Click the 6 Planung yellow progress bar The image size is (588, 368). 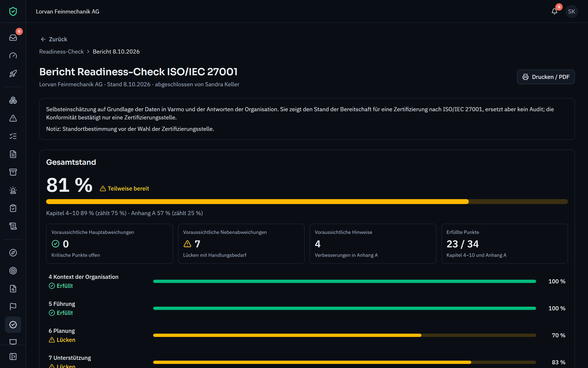[x=345, y=335]
